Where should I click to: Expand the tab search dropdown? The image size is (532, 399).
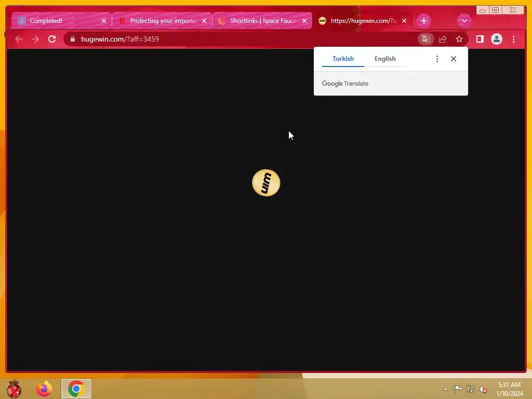[464, 21]
